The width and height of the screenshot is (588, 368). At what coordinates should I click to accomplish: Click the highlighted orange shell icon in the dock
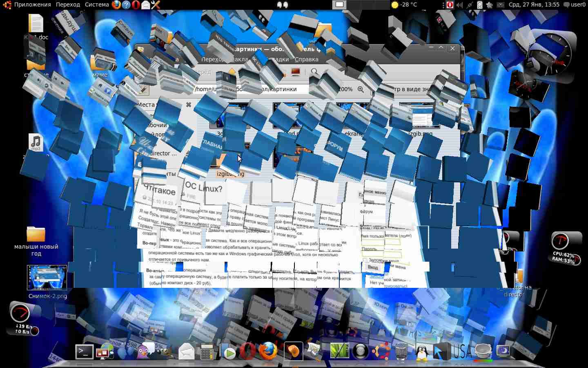293,351
